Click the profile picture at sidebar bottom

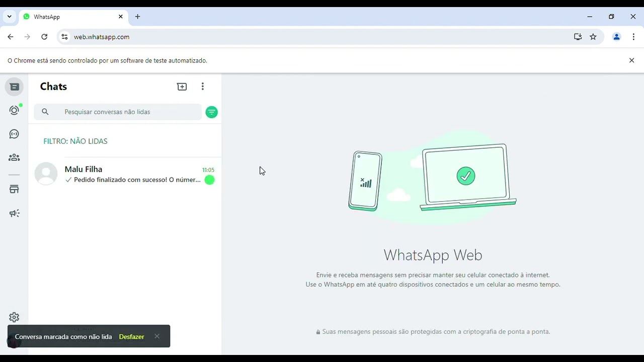14,341
